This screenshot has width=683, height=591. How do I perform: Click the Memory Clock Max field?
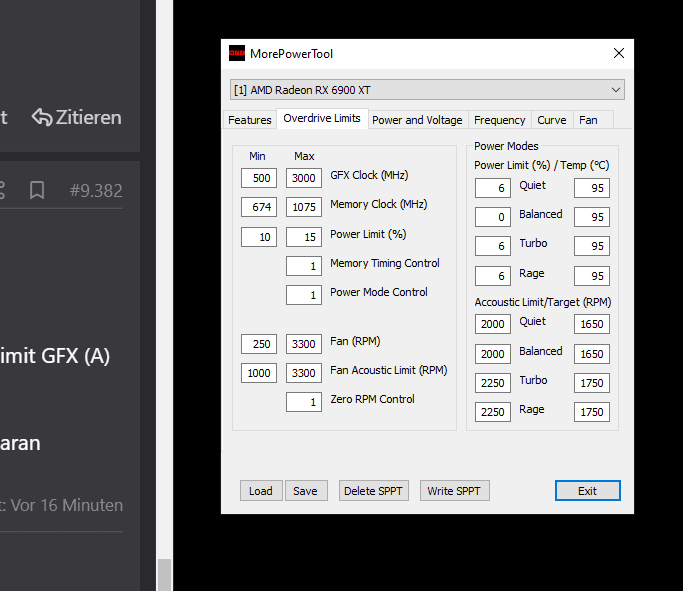click(304, 207)
